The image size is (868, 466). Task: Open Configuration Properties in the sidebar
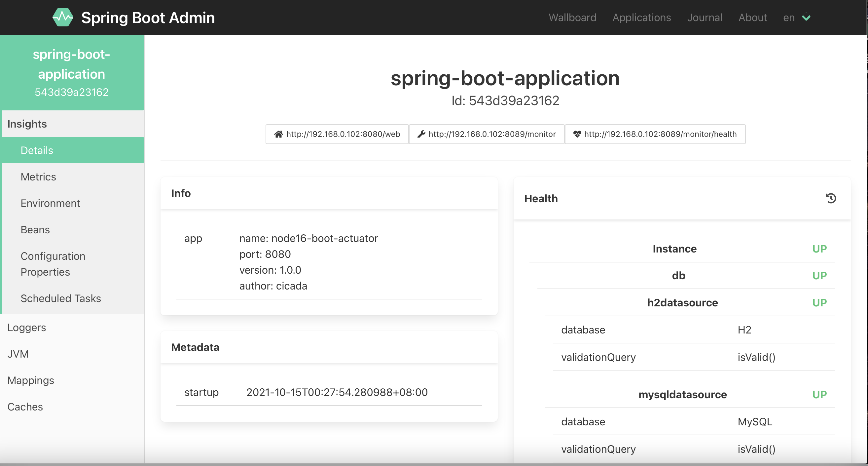(x=73, y=264)
